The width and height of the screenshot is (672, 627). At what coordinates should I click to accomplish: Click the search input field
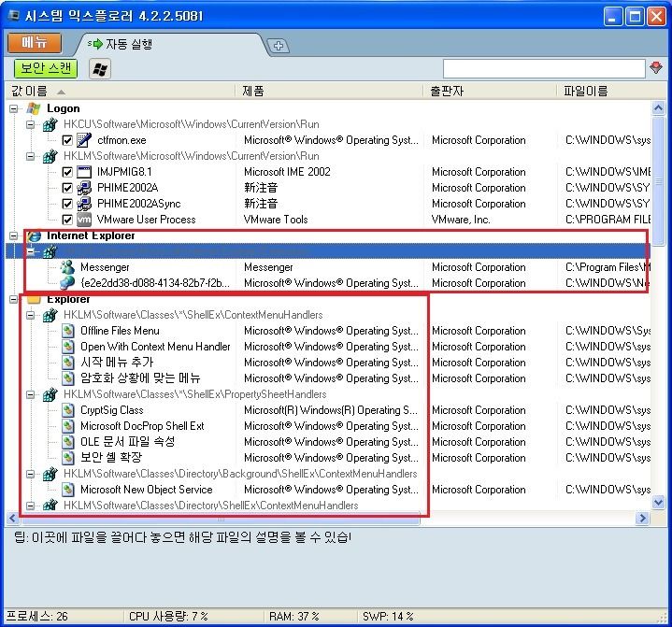pyautogui.click(x=544, y=68)
